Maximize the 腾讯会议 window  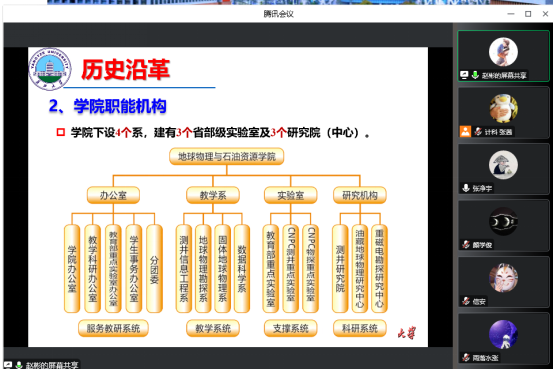coord(528,14)
